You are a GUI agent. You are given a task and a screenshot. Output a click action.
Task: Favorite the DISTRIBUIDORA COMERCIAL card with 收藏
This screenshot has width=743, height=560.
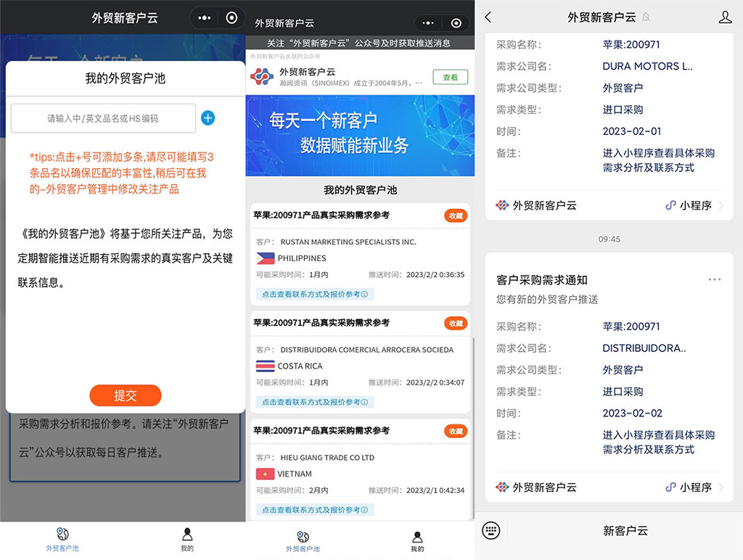(456, 324)
